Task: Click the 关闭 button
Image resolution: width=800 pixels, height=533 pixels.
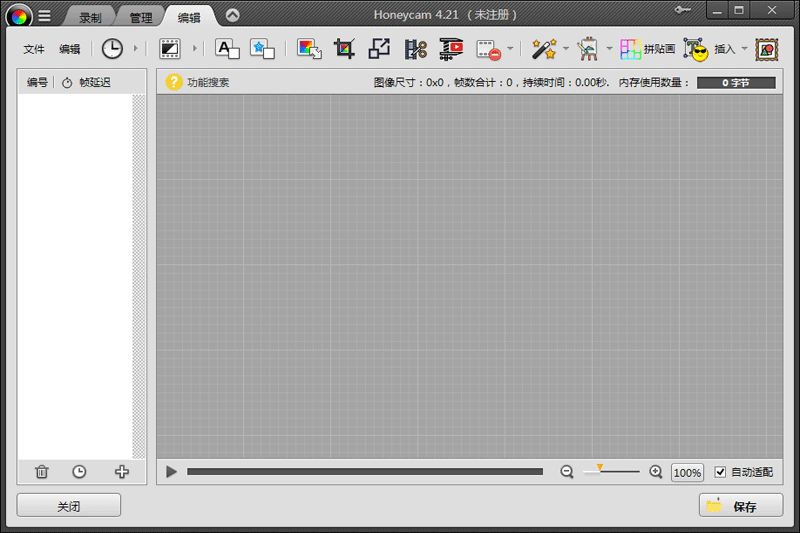Action: point(68,506)
